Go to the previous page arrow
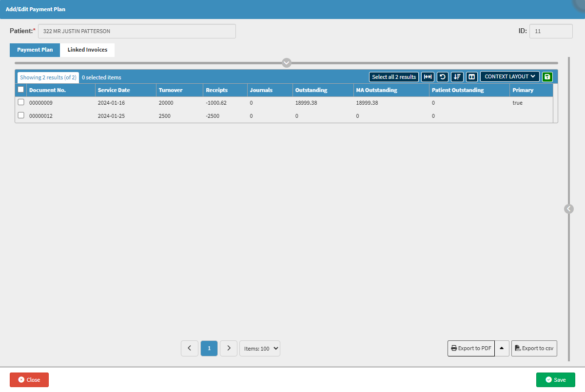 pyautogui.click(x=190, y=348)
